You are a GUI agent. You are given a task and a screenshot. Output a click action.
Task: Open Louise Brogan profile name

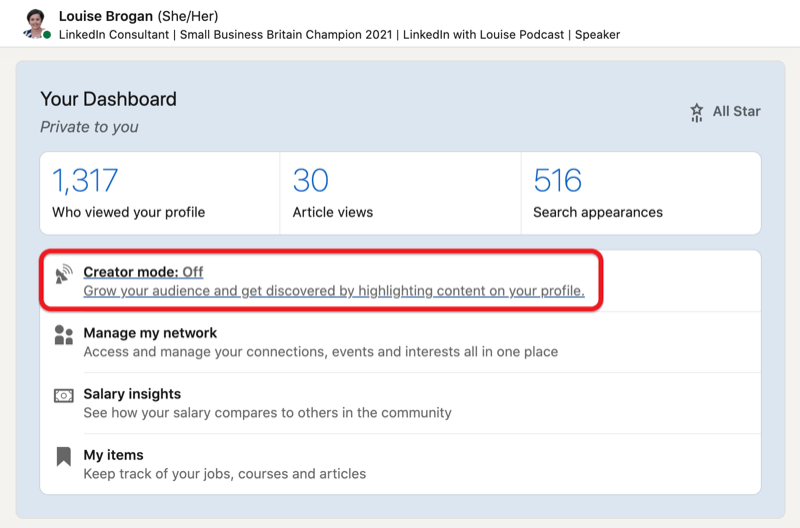(x=106, y=16)
